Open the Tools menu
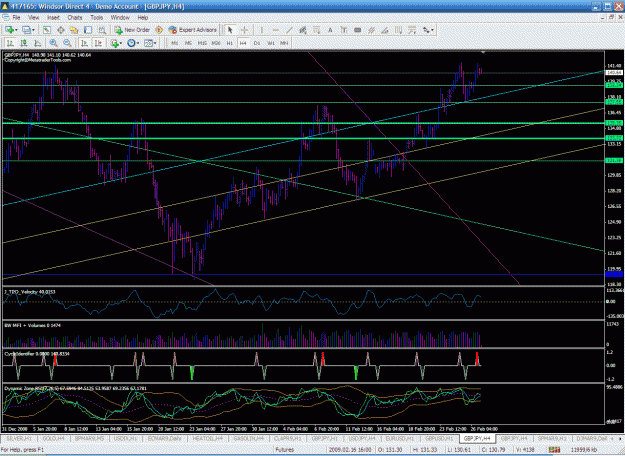Viewport: 625px width, 456px height. (96, 18)
